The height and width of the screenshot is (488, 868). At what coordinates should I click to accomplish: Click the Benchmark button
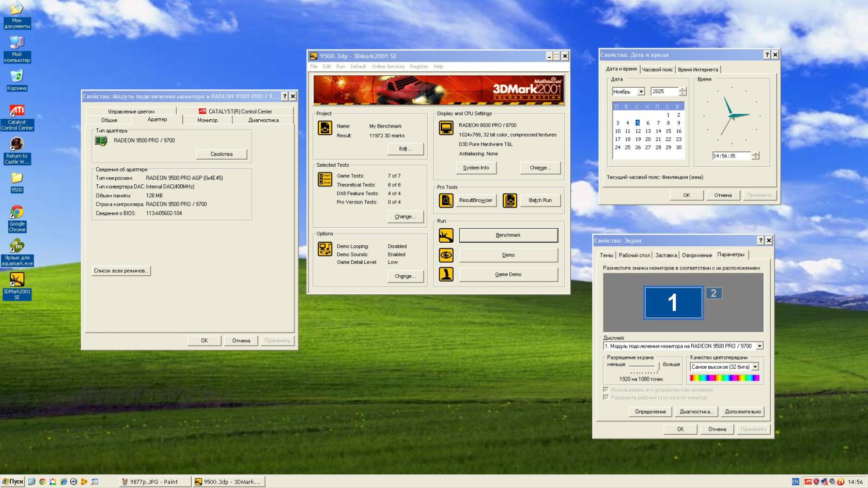pos(508,235)
